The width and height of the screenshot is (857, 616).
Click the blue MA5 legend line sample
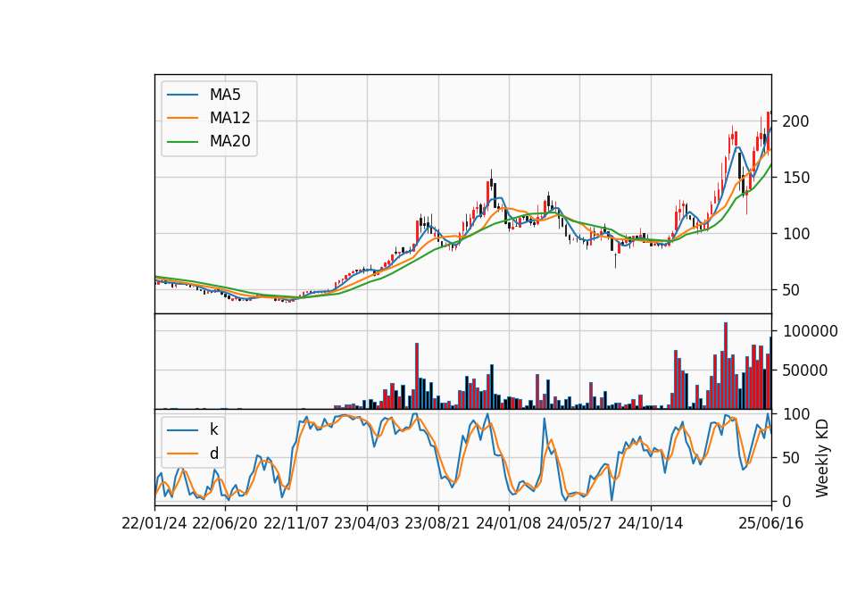[x=182, y=96]
